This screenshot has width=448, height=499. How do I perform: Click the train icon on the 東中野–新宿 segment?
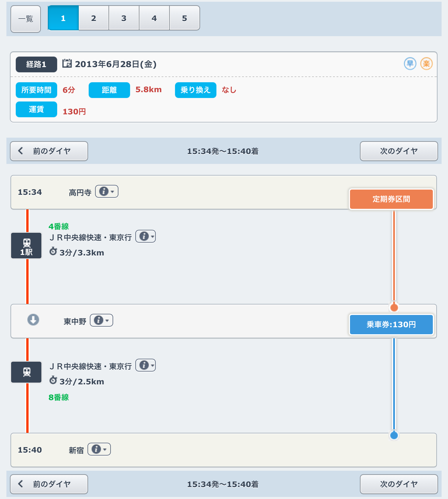coord(27,372)
